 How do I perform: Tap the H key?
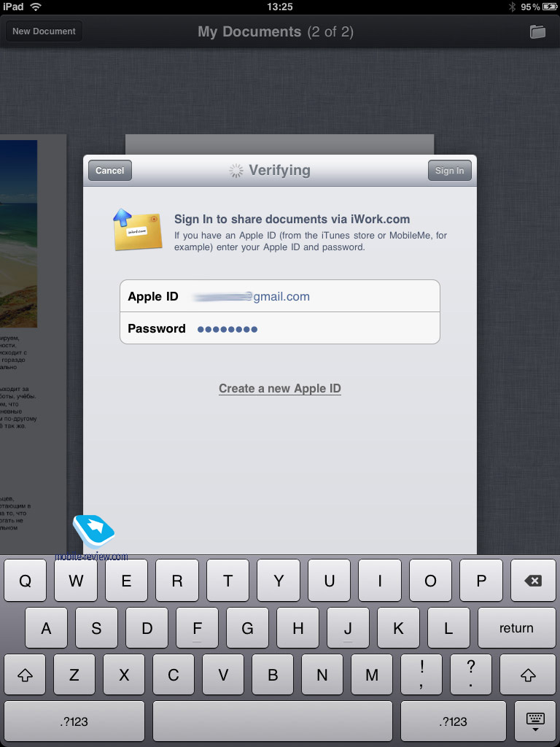point(297,627)
